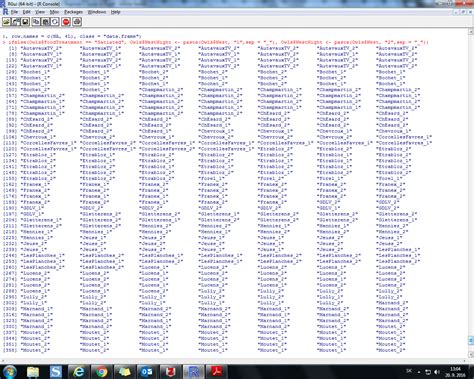
Task: Click the vertical scrollbar thumb
Action: (x=471, y=340)
